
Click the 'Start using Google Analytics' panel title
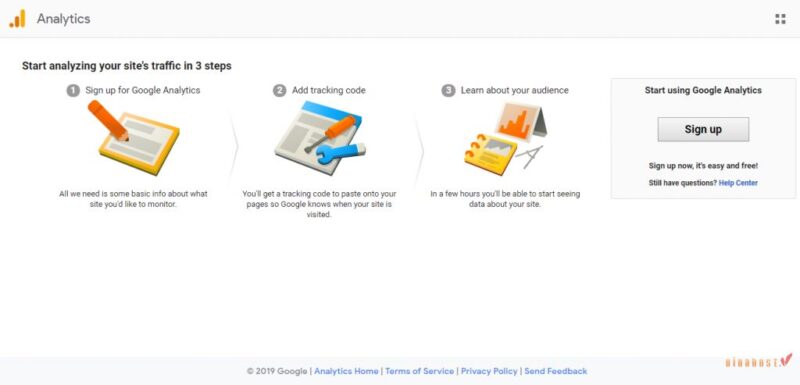tap(703, 90)
